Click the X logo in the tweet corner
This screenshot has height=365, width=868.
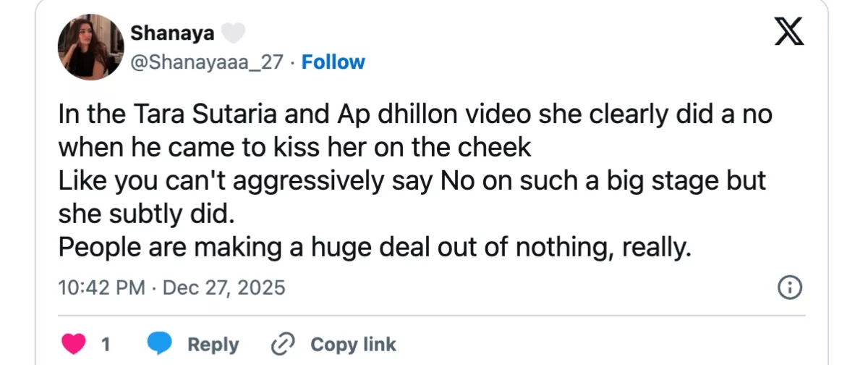tap(789, 33)
